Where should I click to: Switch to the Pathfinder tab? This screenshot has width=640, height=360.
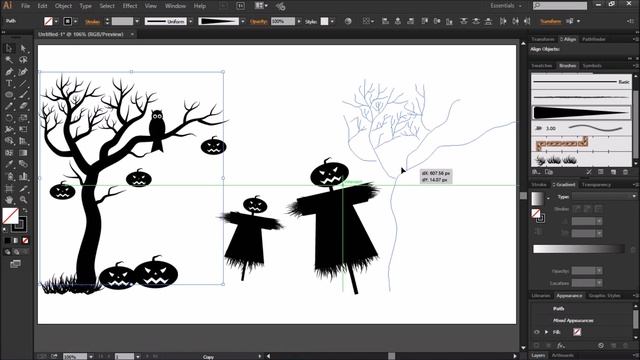point(594,39)
